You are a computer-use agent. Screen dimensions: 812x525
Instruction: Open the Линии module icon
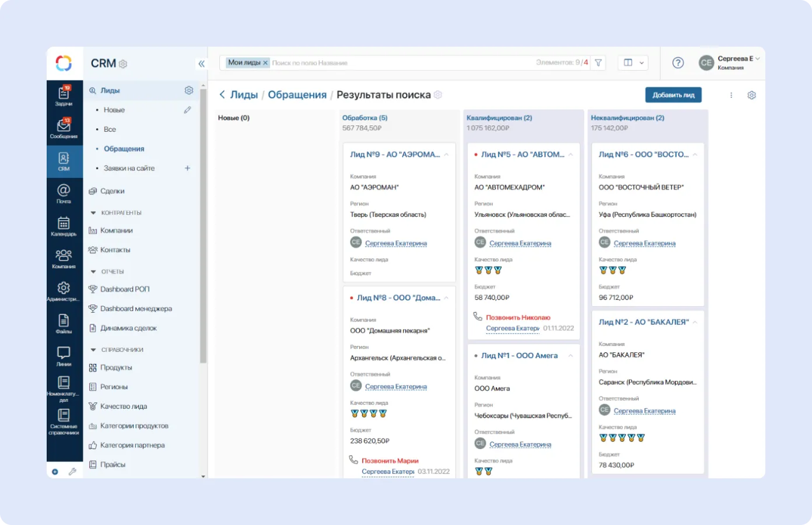click(64, 353)
